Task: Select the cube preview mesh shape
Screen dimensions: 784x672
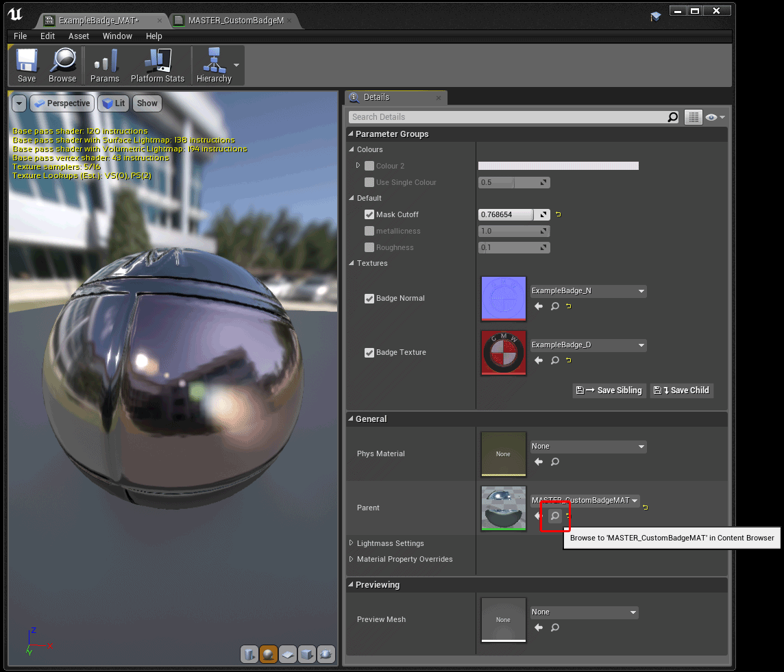Action: pos(307,654)
